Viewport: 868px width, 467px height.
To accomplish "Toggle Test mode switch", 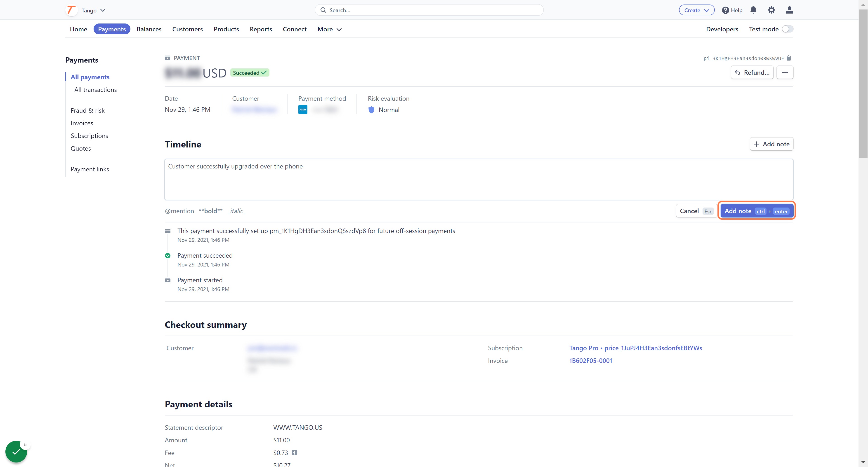I will coord(788,29).
